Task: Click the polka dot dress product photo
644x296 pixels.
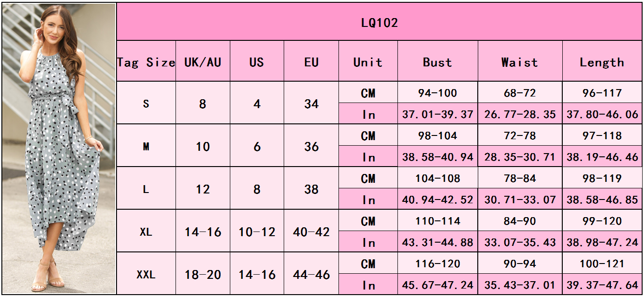Action: (x=59, y=148)
